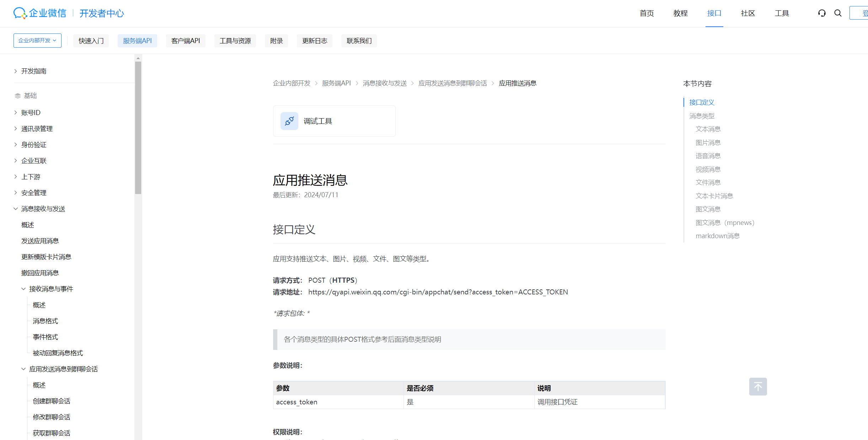Open the 更新日志 tab
Viewport: 868px width, 440px height.
pyautogui.click(x=314, y=41)
